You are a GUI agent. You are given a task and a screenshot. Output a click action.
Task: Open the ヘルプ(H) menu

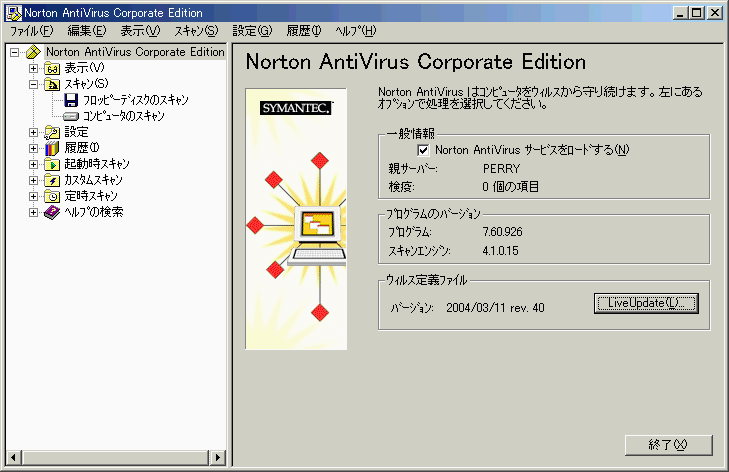[356, 31]
